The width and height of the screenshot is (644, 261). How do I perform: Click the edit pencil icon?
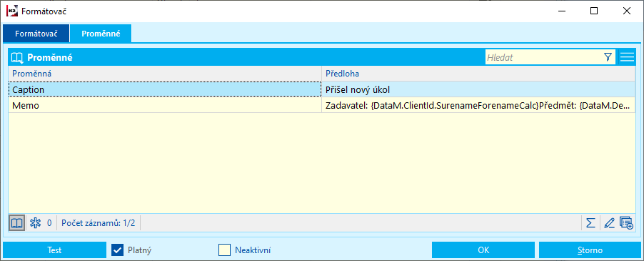pos(609,223)
